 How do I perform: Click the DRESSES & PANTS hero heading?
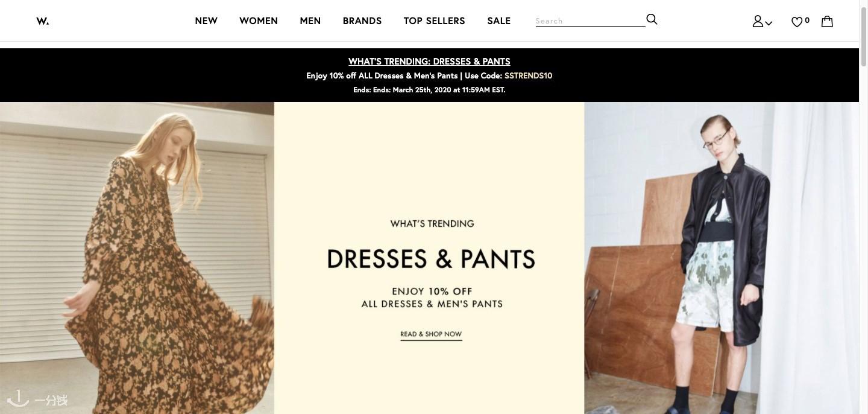pos(431,259)
